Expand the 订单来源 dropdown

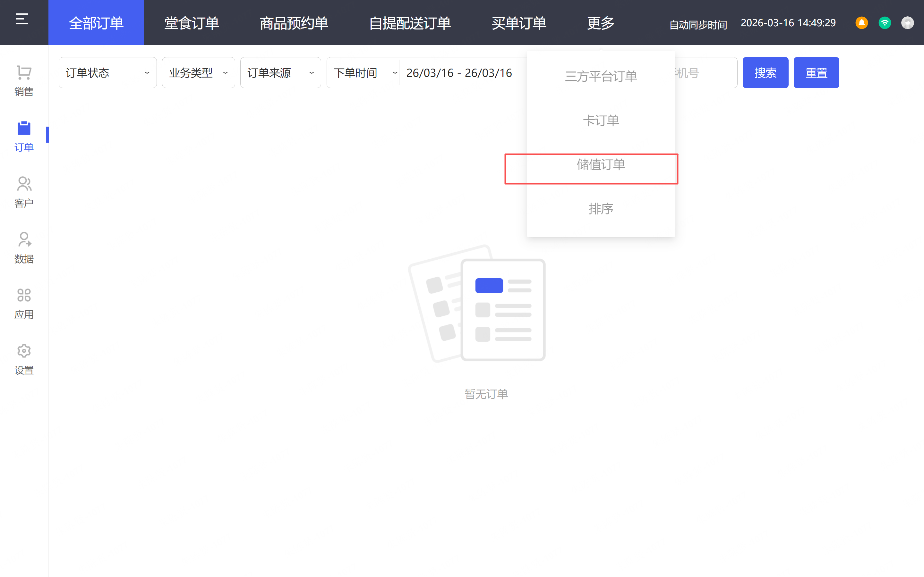280,72
